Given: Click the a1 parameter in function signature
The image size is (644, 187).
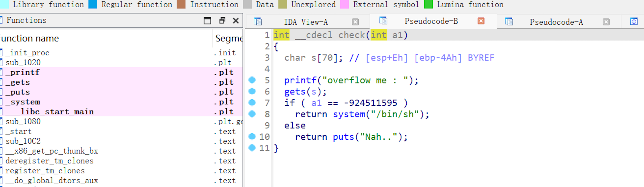Looking at the screenshot, I should [397, 35].
